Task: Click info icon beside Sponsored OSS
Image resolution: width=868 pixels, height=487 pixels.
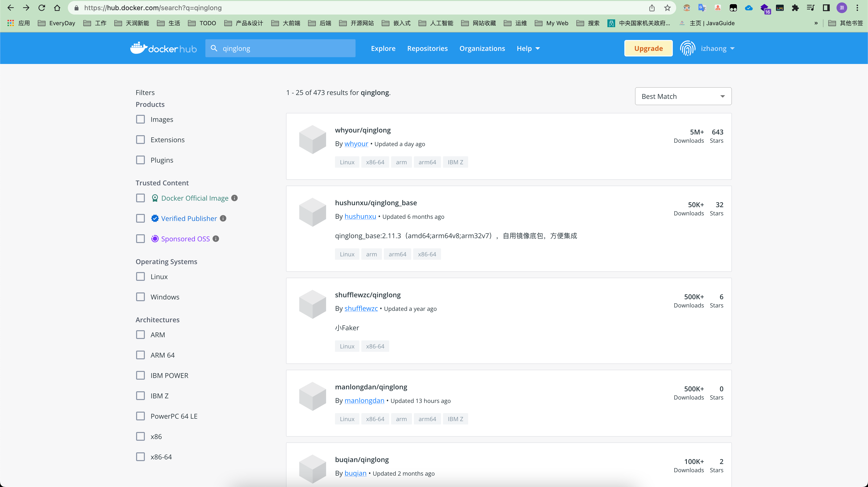Action: tap(216, 239)
